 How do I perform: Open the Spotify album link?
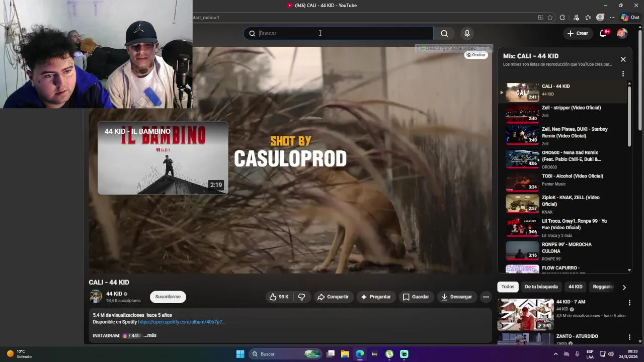point(182,322)
